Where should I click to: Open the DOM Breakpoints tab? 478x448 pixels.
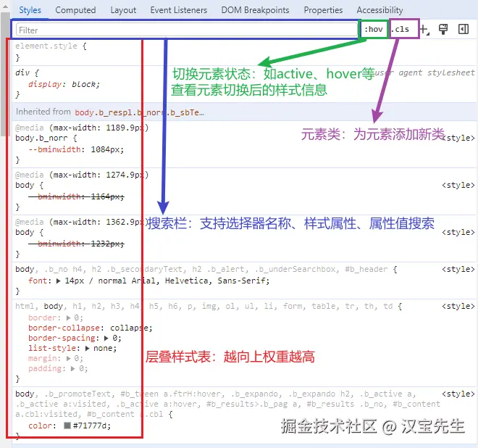(255, 10)
